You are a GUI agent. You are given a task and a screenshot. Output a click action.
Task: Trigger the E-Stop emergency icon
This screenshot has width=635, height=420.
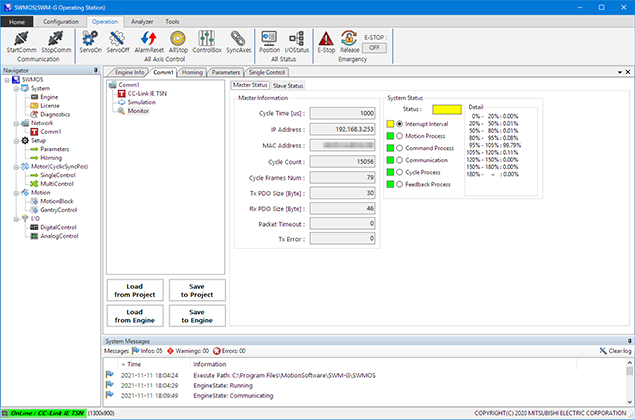(x=326, y=38)
